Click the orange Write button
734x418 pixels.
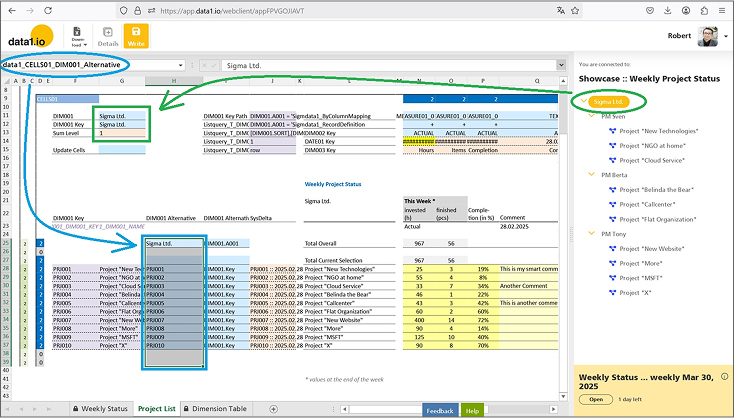pyautogui.click(x=136, y=36)
